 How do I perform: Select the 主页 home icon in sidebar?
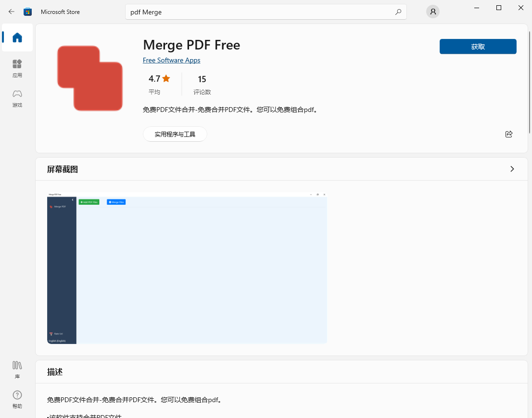pyautogui.click(x=17, y=37)
